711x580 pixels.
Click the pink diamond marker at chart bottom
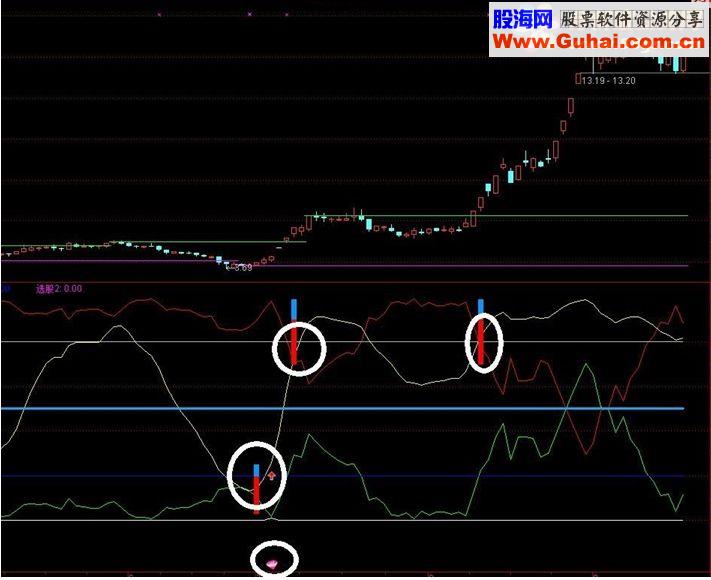[273, 564]
